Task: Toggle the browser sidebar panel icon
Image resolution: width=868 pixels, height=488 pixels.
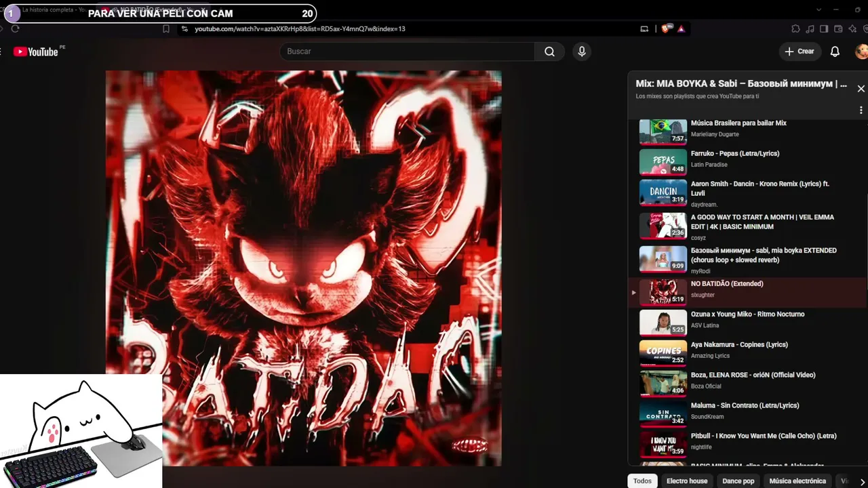Action: 824,28
